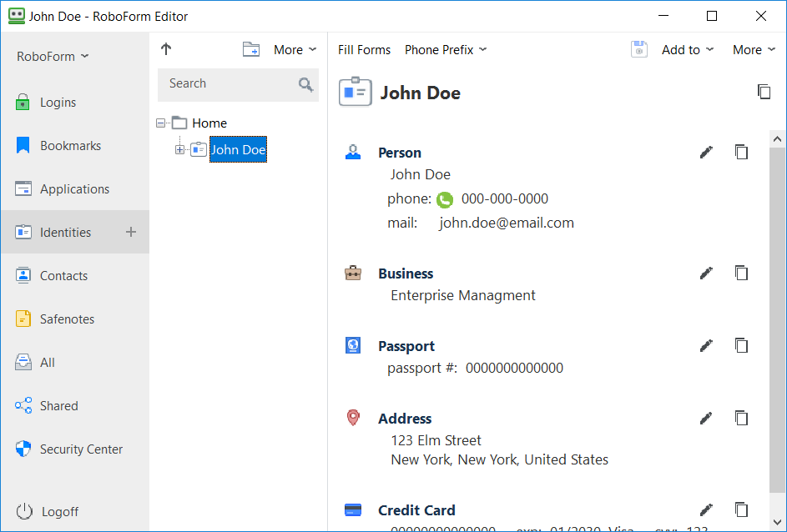
Task: Edit the Address section
Action: point(706,418)
